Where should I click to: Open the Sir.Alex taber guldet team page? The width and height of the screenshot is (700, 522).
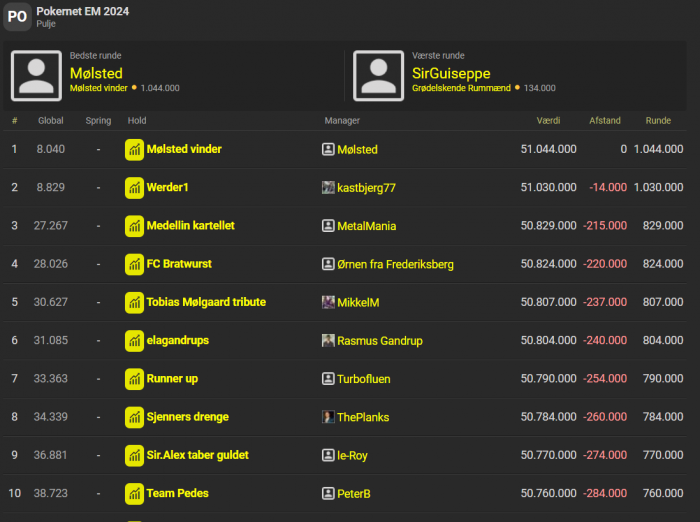pyautogui.click(x=198, y=455)
